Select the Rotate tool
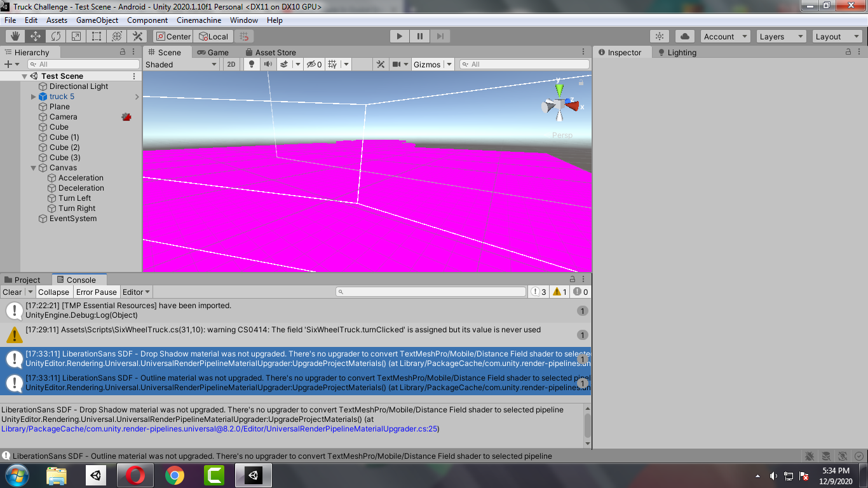Image resolution: width=868 pixels, height=488 pixels. [x=55, y=36]
